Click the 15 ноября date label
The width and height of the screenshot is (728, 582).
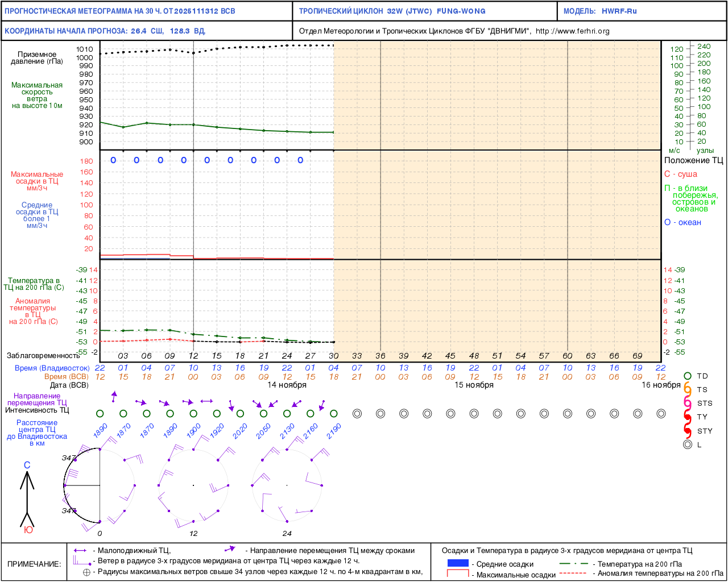(474, 385)
